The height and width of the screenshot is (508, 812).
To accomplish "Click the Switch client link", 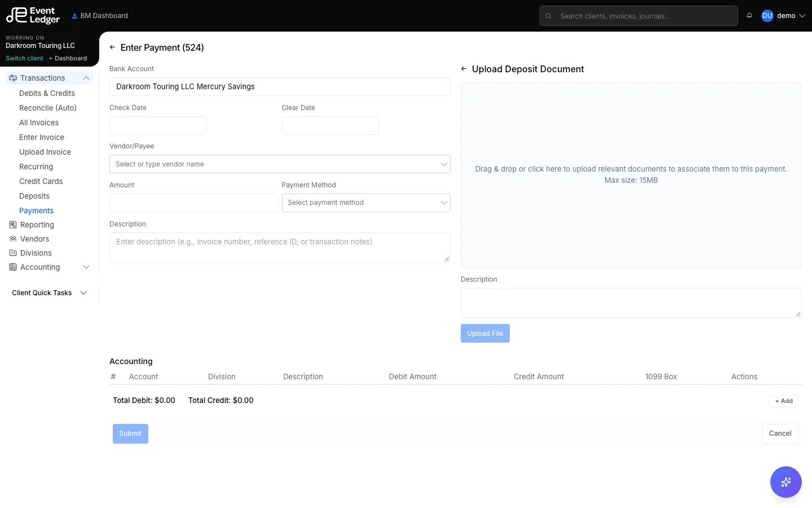I will pyautogui.click(x=24, y=58).
